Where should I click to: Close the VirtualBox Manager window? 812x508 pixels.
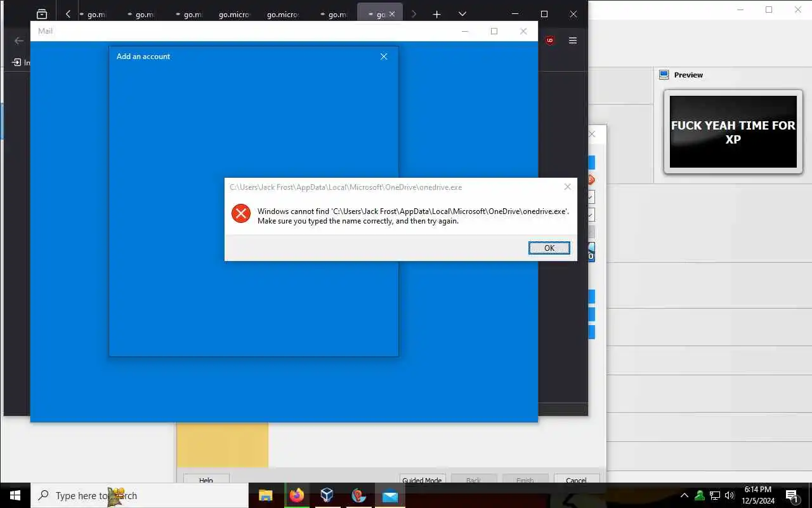pyautogui.click(x=798, y=10)
